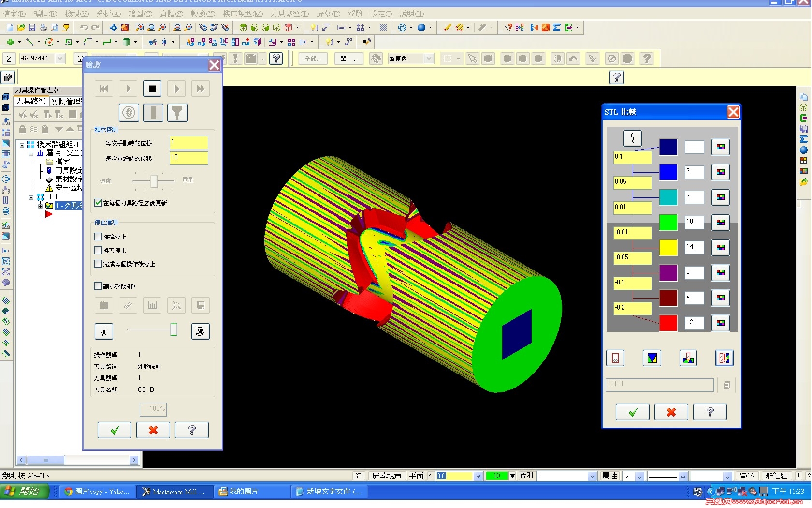Screen dimensions: 812x508
Task: Stop the verification simulation
Action: 152,89
